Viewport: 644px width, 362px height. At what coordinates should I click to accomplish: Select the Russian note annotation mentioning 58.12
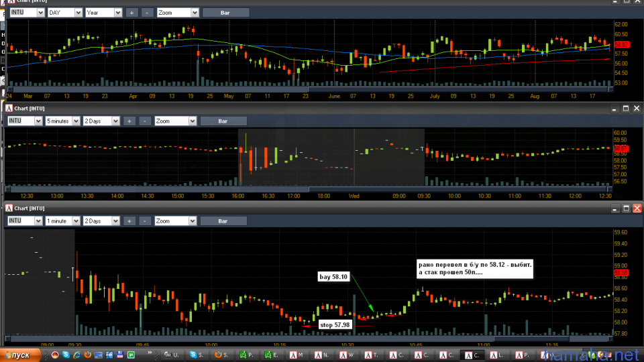tap(475, 268)
